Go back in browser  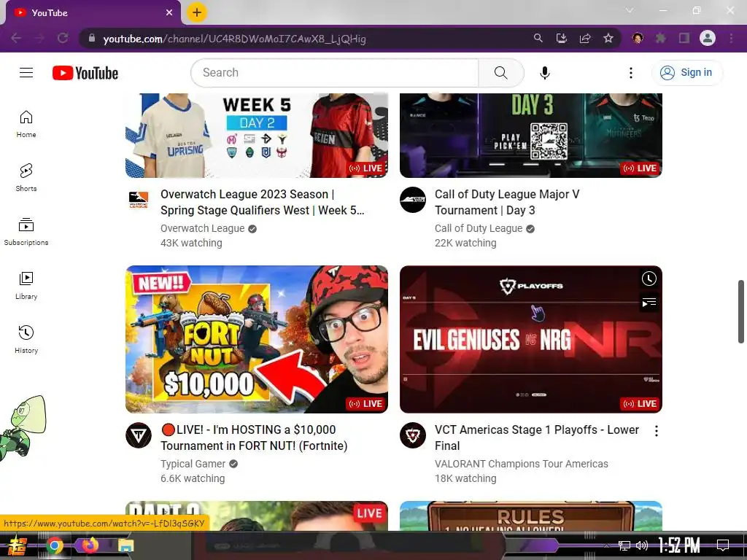pyautogui.click(x=16, y=38)
